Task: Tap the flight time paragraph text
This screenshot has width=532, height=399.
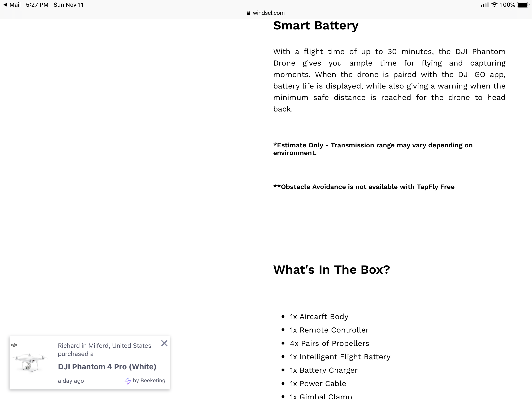Action: (389, 80)
